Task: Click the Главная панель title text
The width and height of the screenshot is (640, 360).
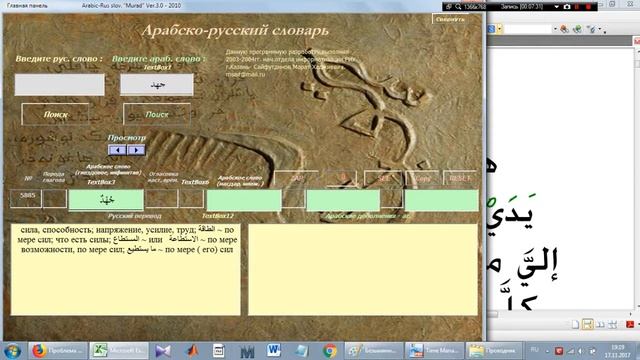Action: [27, 6]
